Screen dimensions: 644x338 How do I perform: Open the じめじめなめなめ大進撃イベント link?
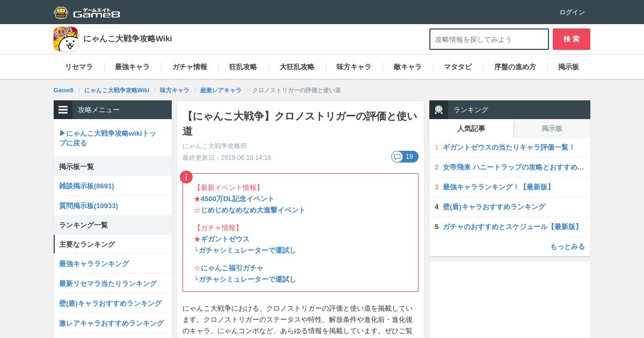coord(253,210)
